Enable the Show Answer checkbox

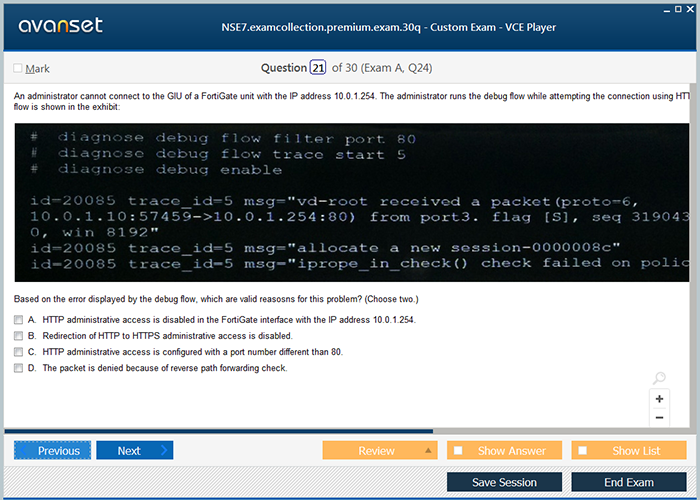click(458, 451)
